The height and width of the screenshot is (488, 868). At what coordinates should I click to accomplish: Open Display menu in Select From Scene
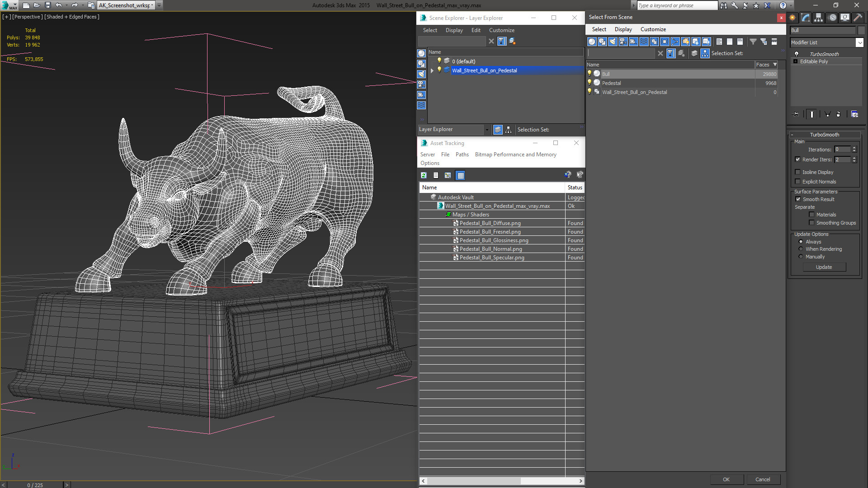623,29
